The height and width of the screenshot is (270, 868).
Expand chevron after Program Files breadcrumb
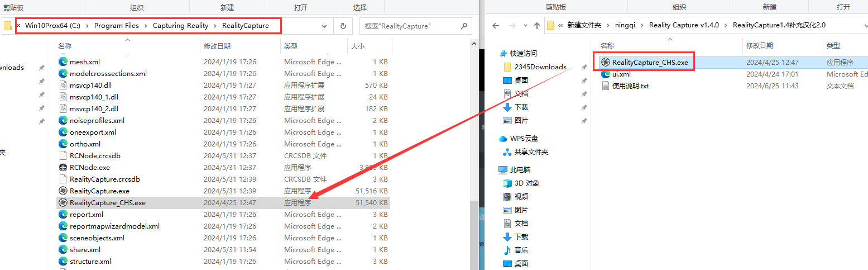[146, 26]
